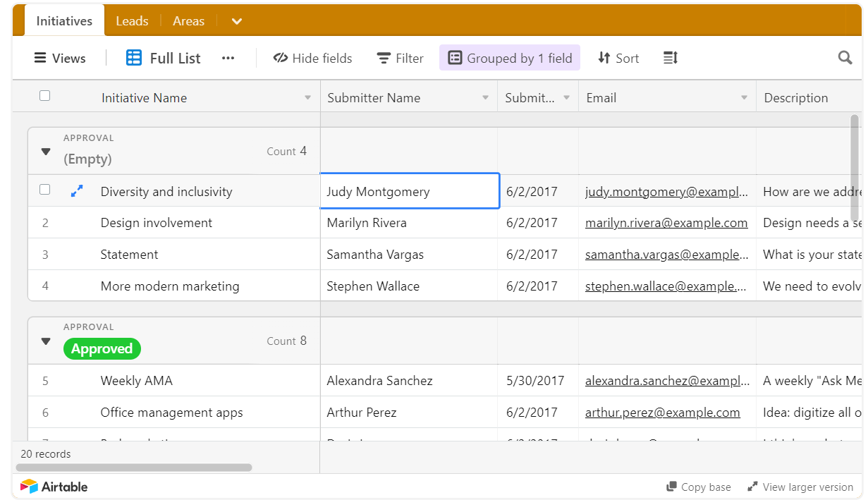Collapse the Approved group

45,340
